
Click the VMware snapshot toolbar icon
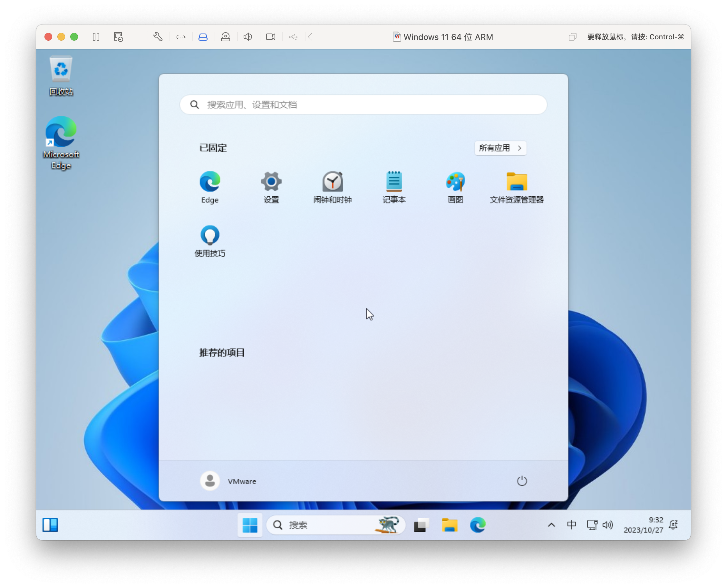(x=118, y=36)
